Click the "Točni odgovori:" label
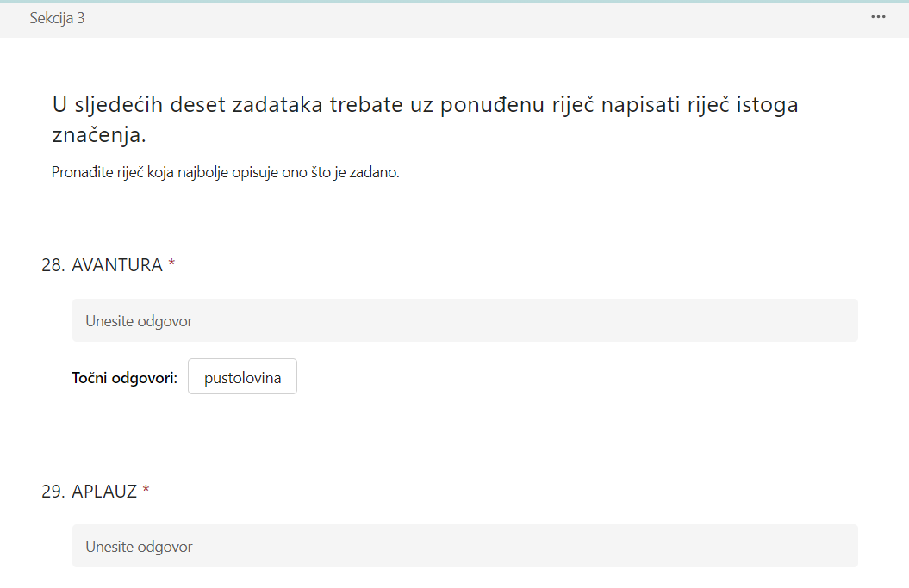This screenshot has width=909, height=588. 124,378
